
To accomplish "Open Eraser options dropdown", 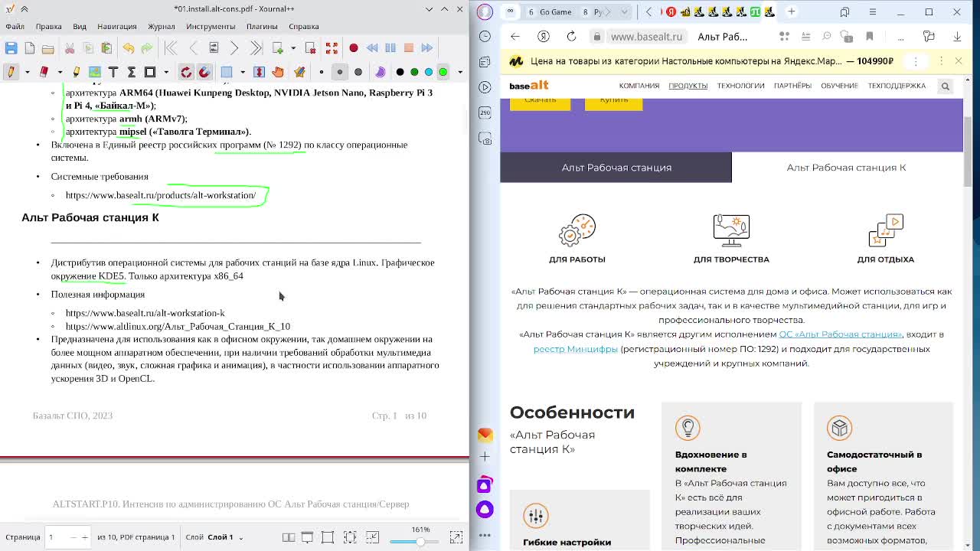I will coord(60,72).
